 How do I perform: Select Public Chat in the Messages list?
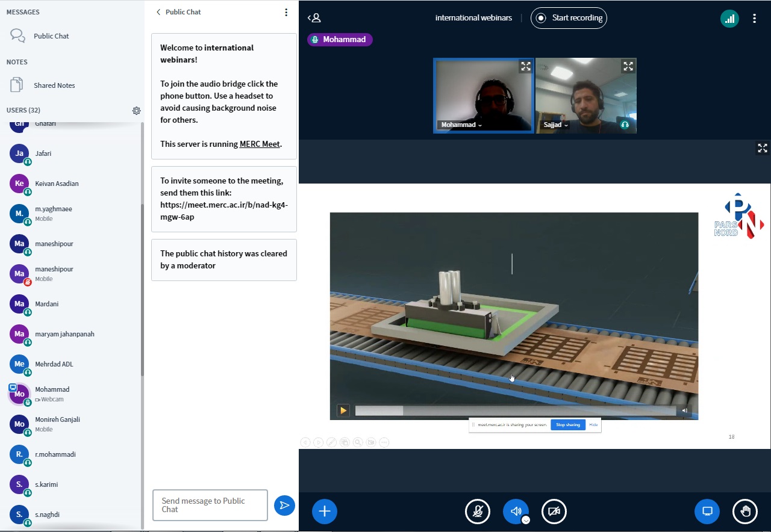pyautogui.click(x=51, y=36)
